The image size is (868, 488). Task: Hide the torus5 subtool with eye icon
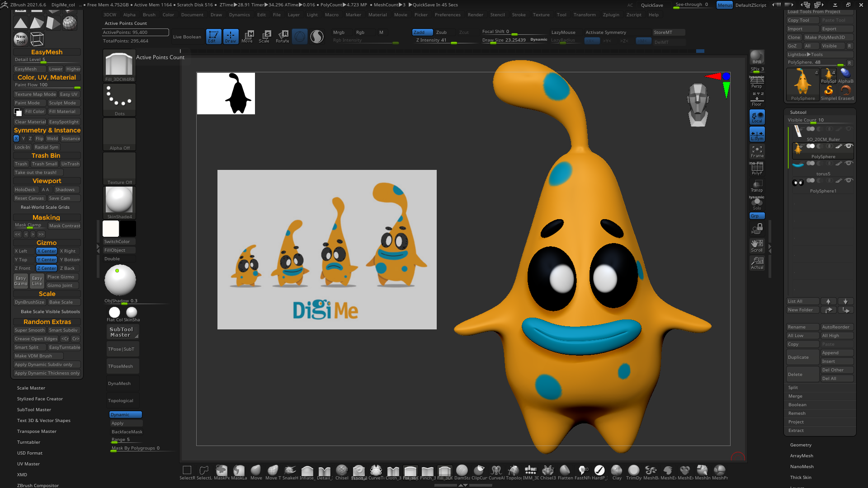(849, 163)
